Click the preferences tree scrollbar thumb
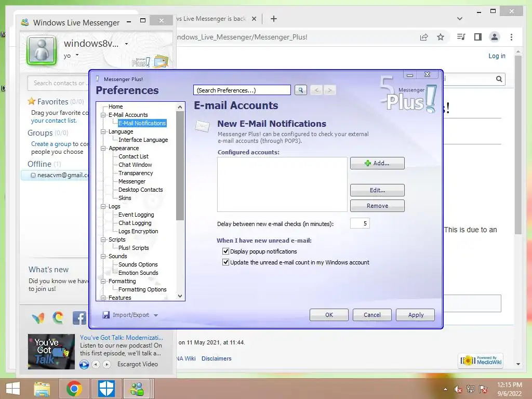 click(180, 166)
